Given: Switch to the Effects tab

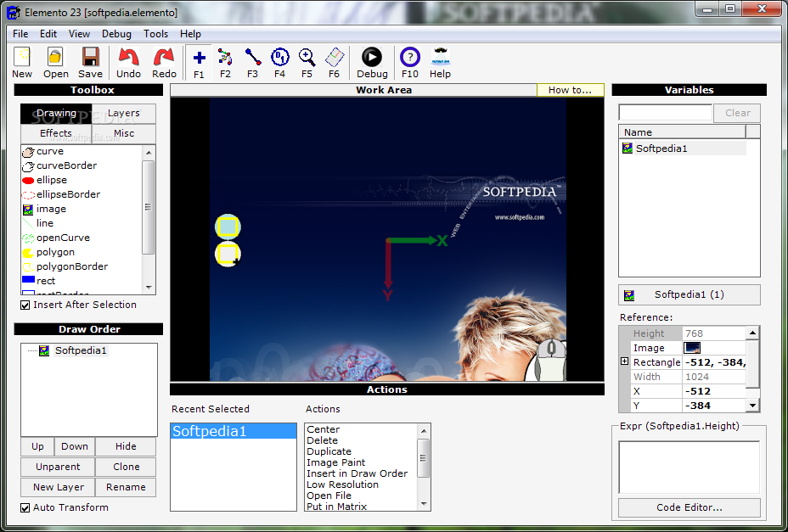Looking at the screenshot, I should [x=56, y=133].
